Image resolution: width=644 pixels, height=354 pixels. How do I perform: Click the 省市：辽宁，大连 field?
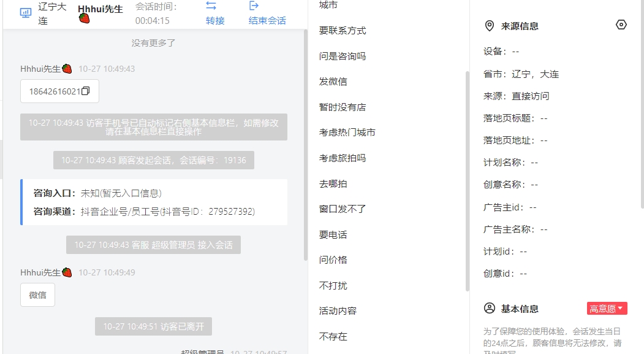tap(521, 74)
